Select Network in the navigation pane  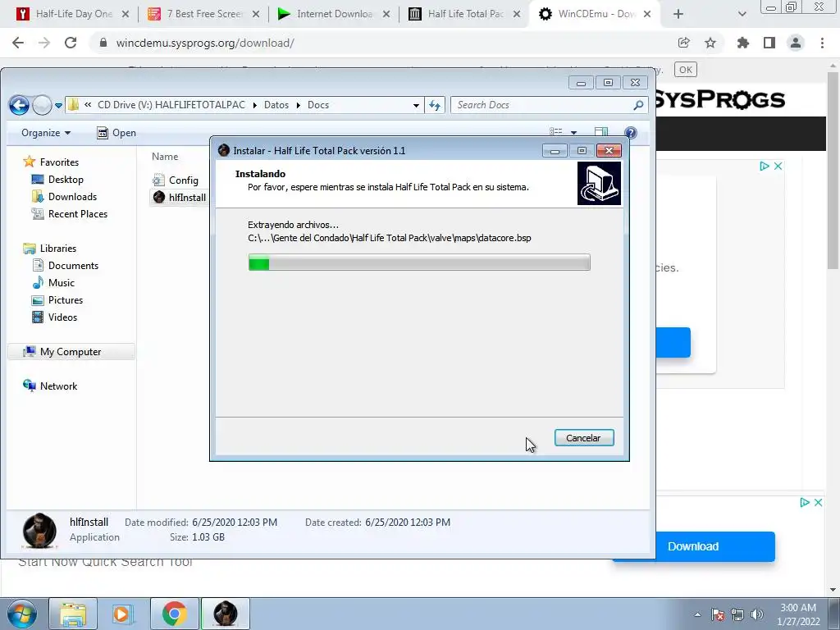point(50,386)
